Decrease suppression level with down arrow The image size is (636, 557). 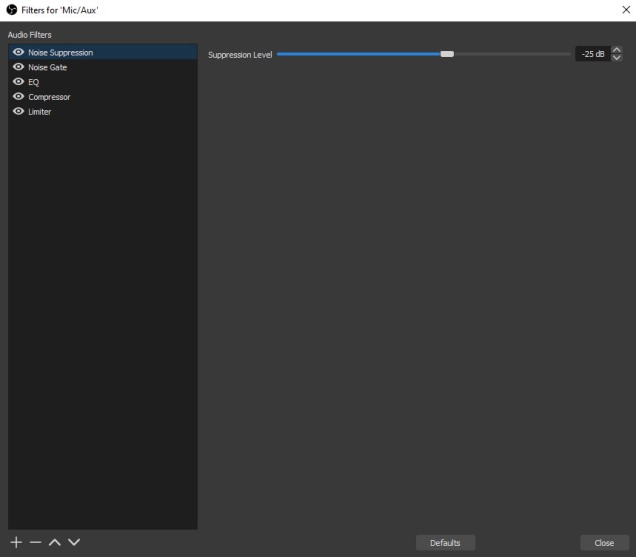(616, 58)
